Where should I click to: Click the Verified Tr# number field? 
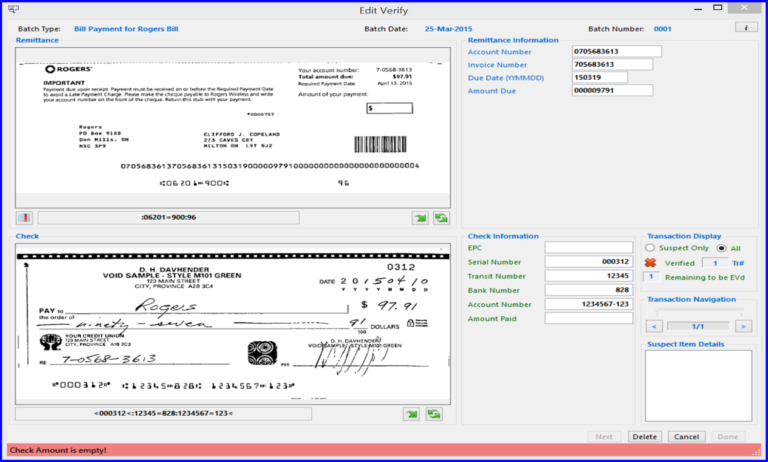[715, 263]
